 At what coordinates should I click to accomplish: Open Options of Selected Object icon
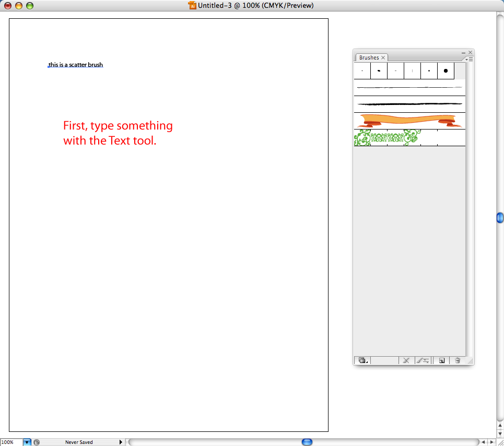click(423, 360)
